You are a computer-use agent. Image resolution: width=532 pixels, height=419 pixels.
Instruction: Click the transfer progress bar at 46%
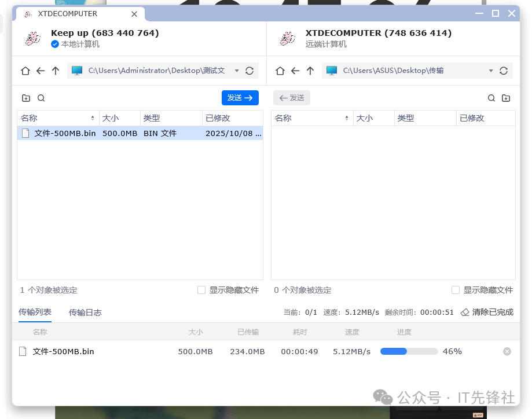coord(409,351)
